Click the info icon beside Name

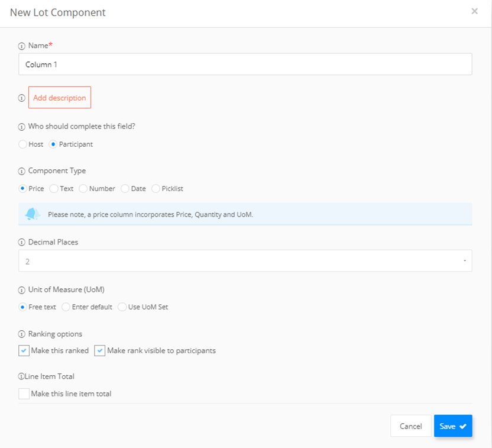[21, 46]
